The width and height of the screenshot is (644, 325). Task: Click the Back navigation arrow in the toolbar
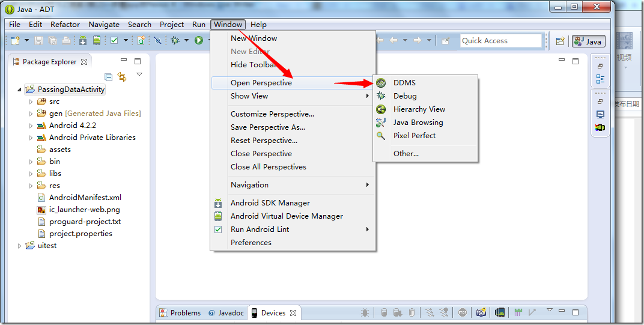coord(393,40)
